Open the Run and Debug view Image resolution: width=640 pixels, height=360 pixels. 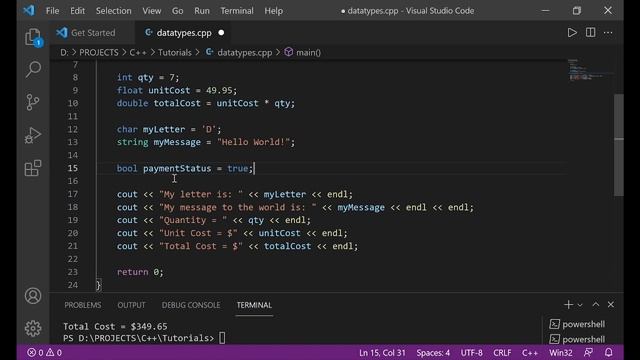(33, 135)
